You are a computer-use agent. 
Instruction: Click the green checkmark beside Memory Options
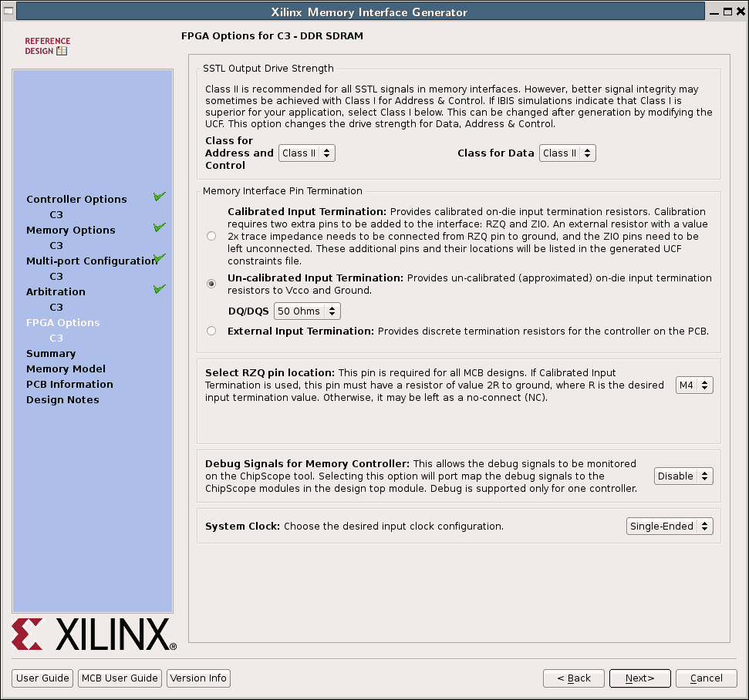pos(160,228)
